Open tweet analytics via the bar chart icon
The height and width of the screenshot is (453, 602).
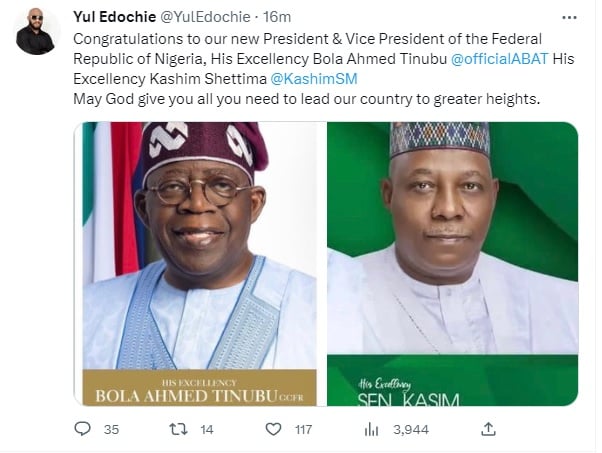click(371, 429)
